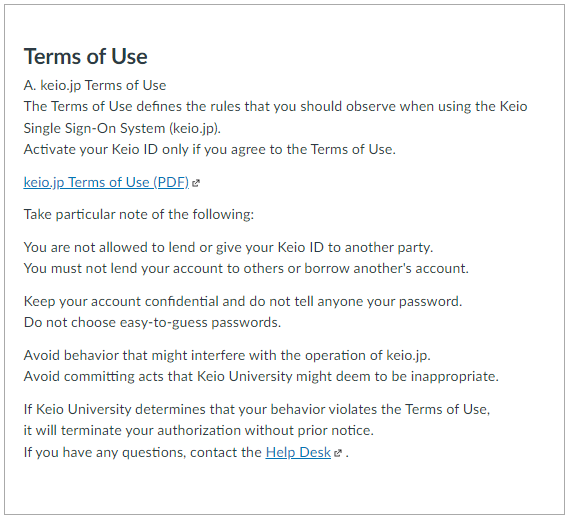This screenshot has width=569, height=517.
Task: Click the sentence about activating your Keio ID
Action: (209, 149)
